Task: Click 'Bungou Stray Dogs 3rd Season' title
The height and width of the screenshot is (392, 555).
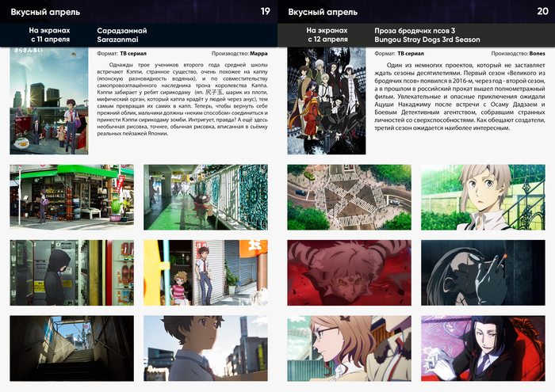Action: point(427,40)
